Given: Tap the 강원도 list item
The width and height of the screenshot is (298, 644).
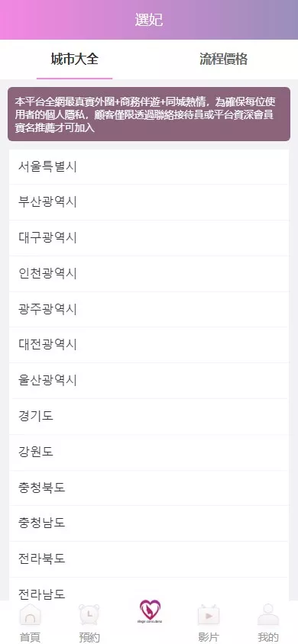Looking at the screenshot, I should click(x=149, y=452).
